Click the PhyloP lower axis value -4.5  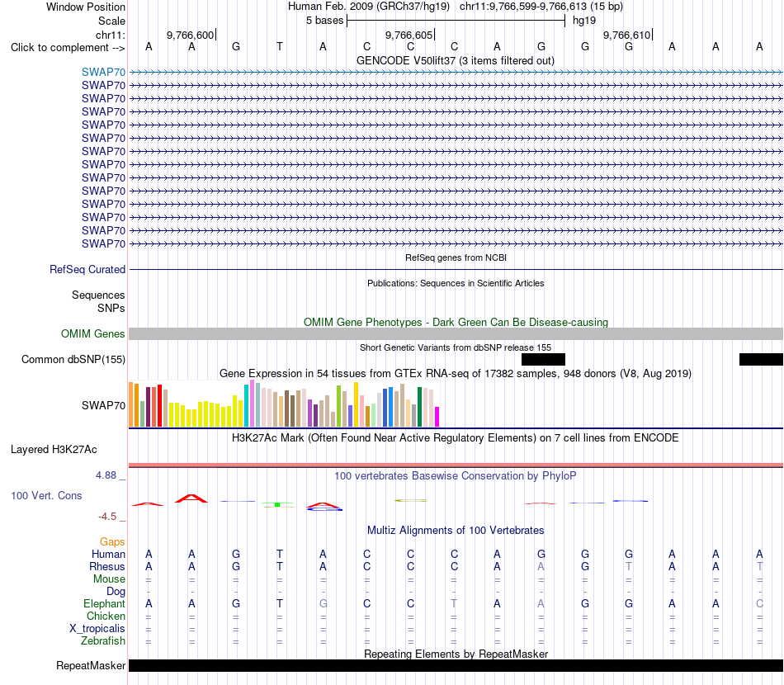click(107, 517)
